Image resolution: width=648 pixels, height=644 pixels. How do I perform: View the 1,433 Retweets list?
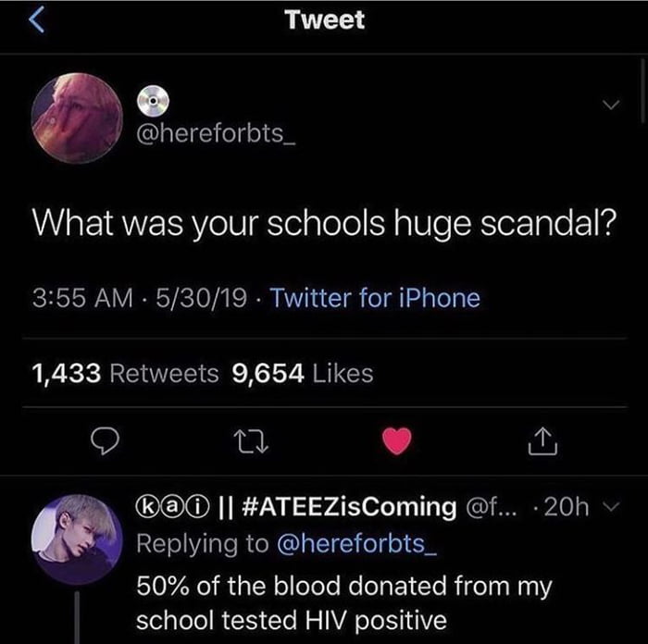pyautogui.click(x=125, y=374)
